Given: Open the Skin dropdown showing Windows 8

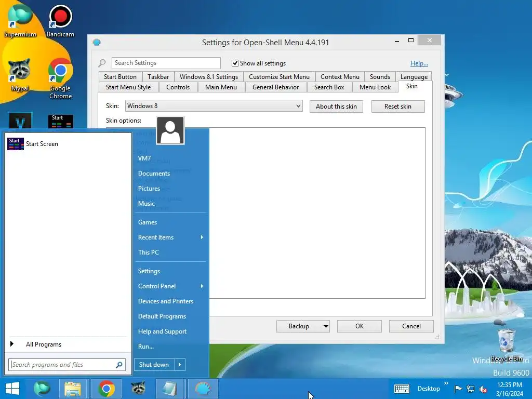Looking at the screenshot, I should click(214, 106).
